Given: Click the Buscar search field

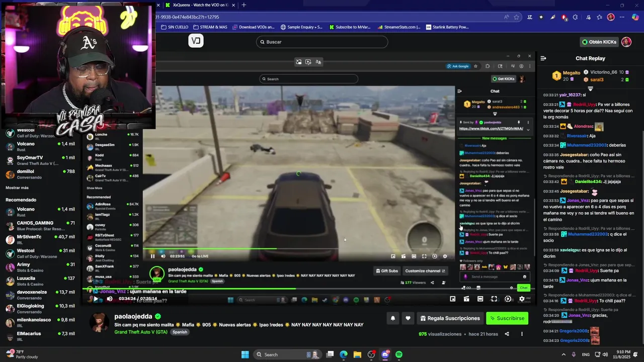Looking at the screenshot, I should [322, 42].
